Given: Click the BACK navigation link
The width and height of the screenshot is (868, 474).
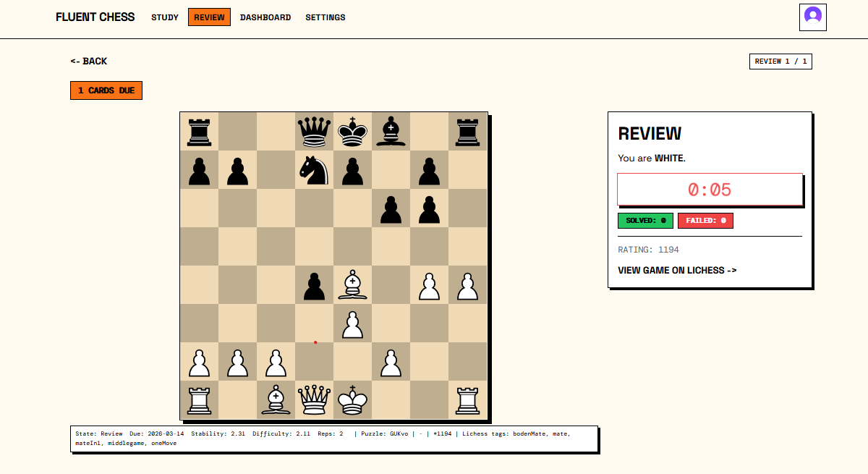Looking at the screenshot, I should pyautogui.click(x=88, y=61).
